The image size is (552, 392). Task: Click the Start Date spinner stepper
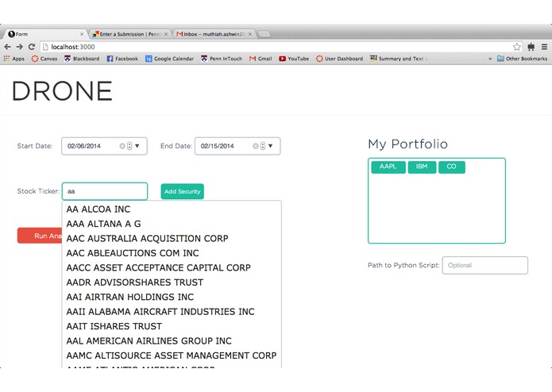129,146
